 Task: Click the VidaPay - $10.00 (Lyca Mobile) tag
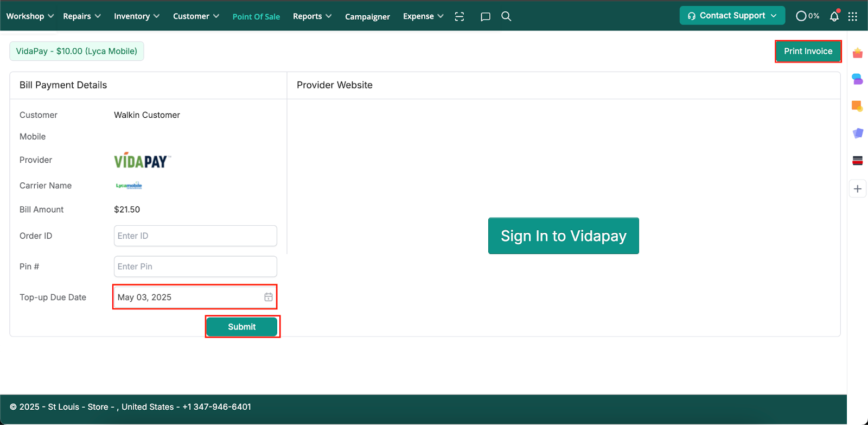click(x=76, y=51)
